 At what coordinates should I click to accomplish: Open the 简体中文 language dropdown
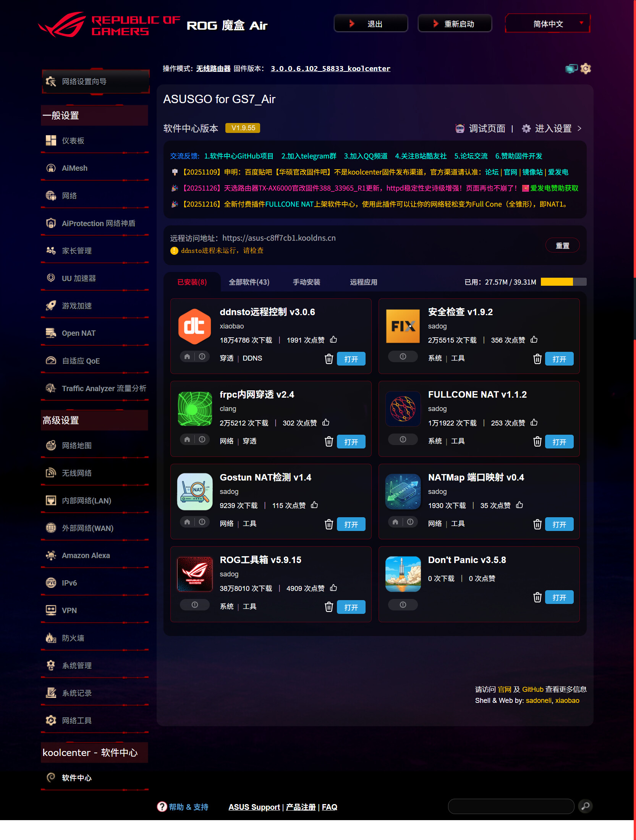[x=548, y=24]
